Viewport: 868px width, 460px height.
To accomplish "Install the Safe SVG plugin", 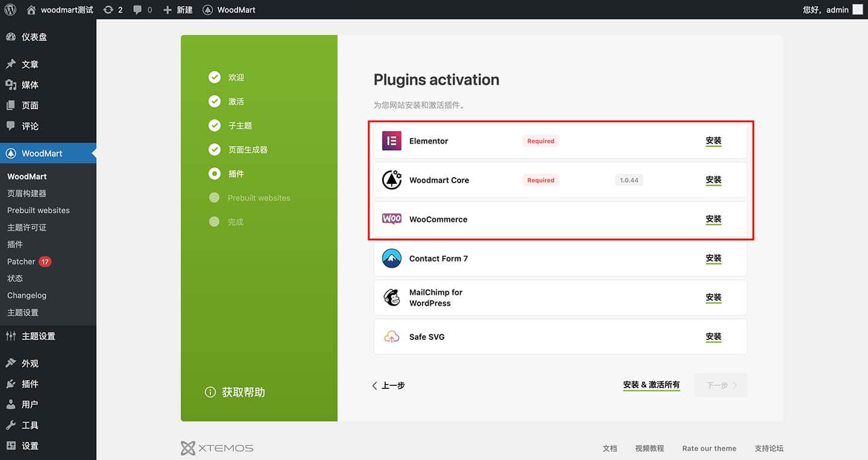I will [x=714, y=337].
